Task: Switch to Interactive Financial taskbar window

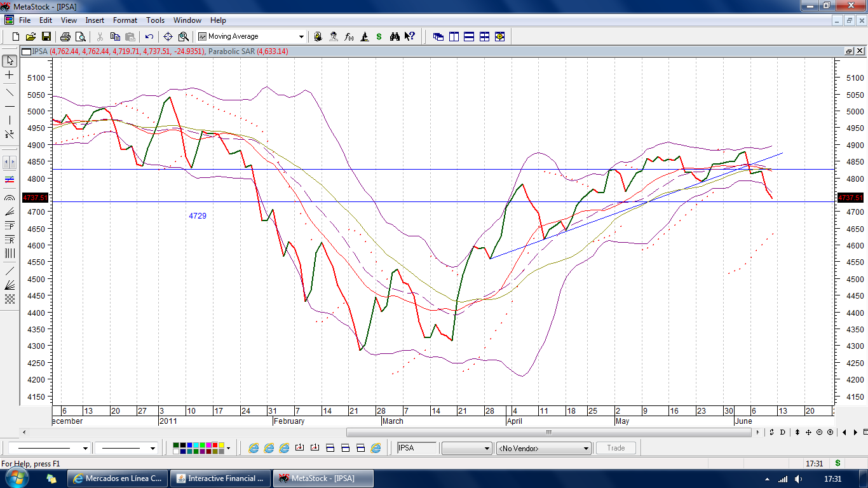Action: (x=221, y=478)
